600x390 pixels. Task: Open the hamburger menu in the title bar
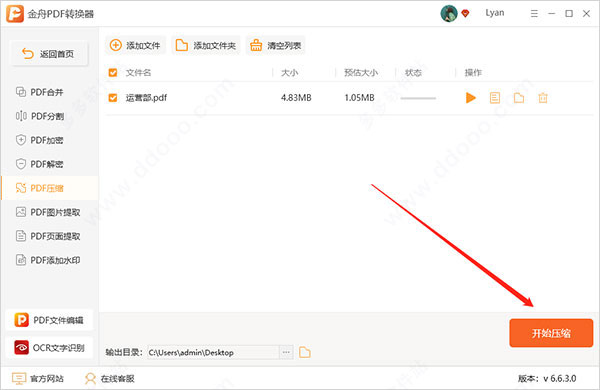(x=534, y=14)
